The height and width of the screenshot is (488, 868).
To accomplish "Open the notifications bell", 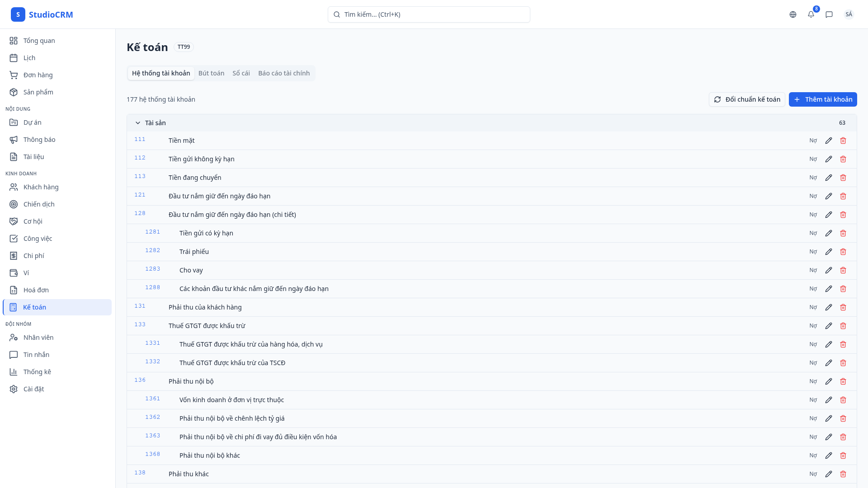I will [811, 14].
